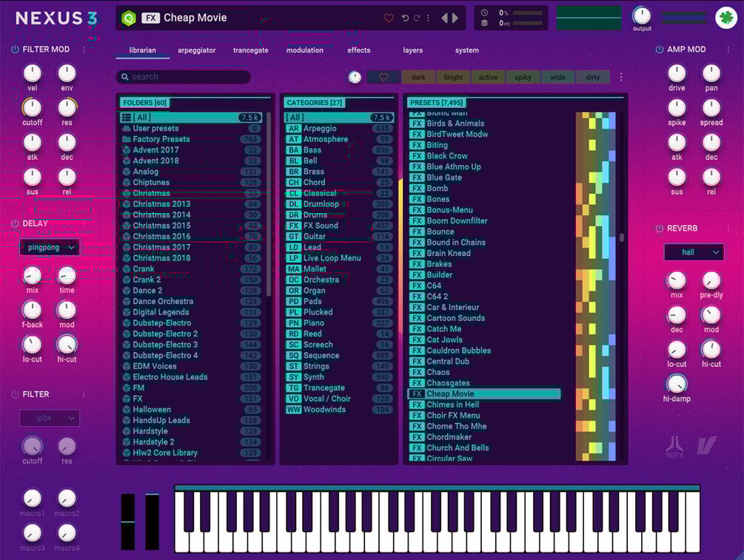Toggle the dark tag filter
The width and height of the screenshot is (744, 560).
418,77
